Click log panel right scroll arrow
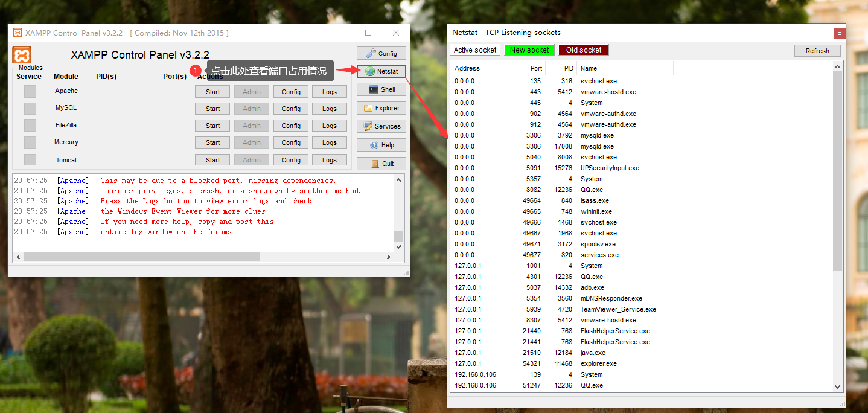The height and width of the screenshot is (413, 868). [389, 257]
